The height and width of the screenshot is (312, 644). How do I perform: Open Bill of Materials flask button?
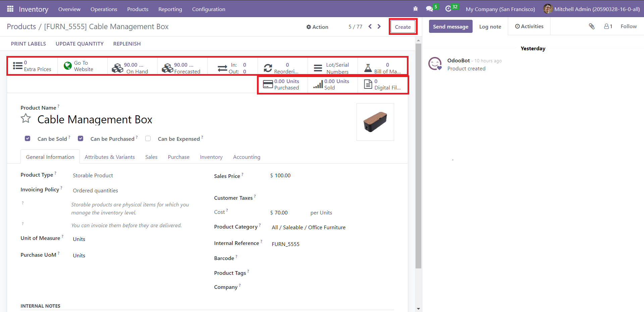[x=383, y=68]
